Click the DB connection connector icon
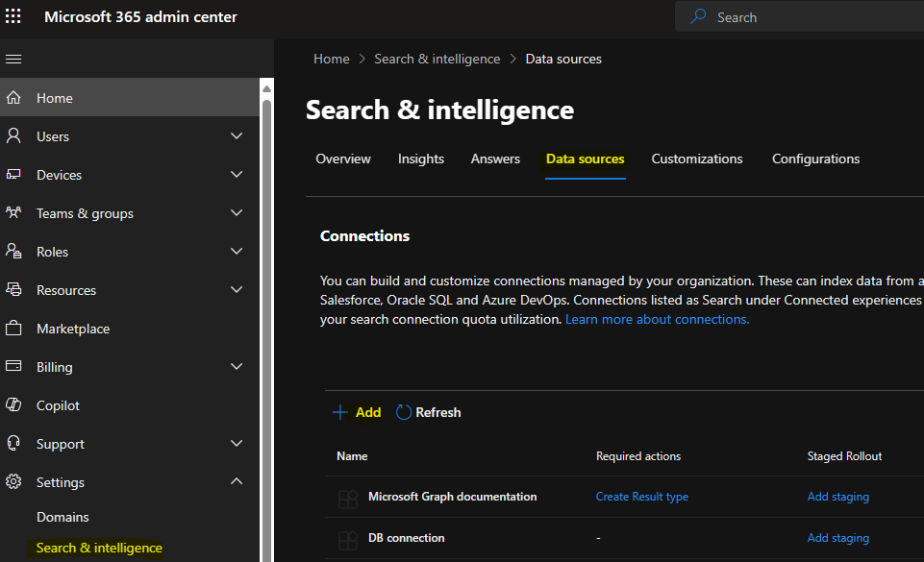The height and width of the screenshot is (562, 924). click(x=348, y=540)
